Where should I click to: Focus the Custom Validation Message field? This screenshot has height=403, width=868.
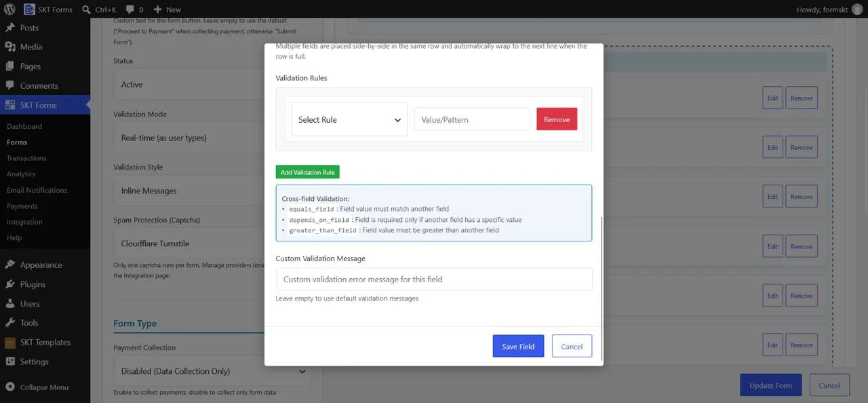click(434, 280)
